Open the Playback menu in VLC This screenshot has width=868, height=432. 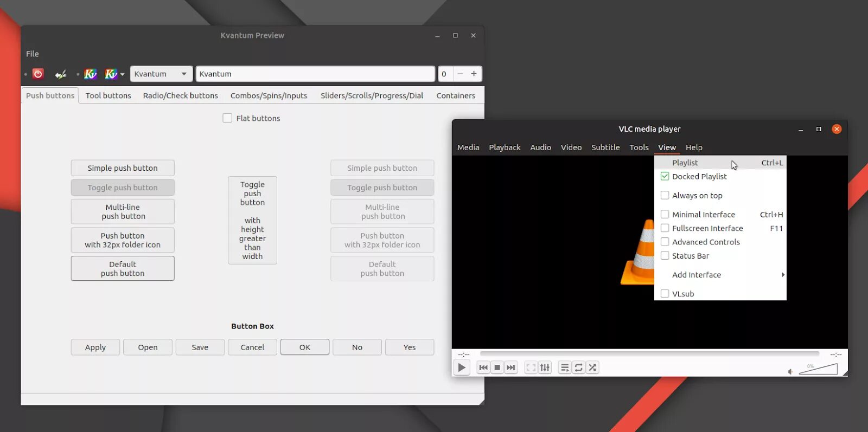point(505,147)
